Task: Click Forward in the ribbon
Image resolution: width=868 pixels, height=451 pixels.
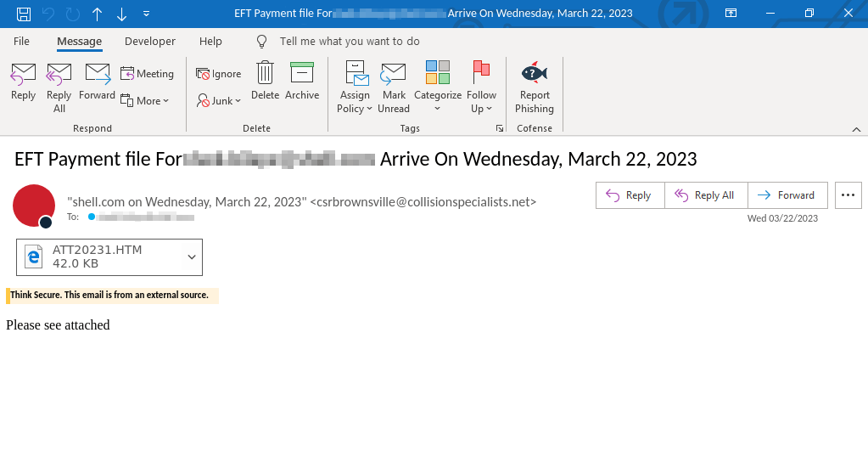Action: pyautogui.click(x=97, y=81)
